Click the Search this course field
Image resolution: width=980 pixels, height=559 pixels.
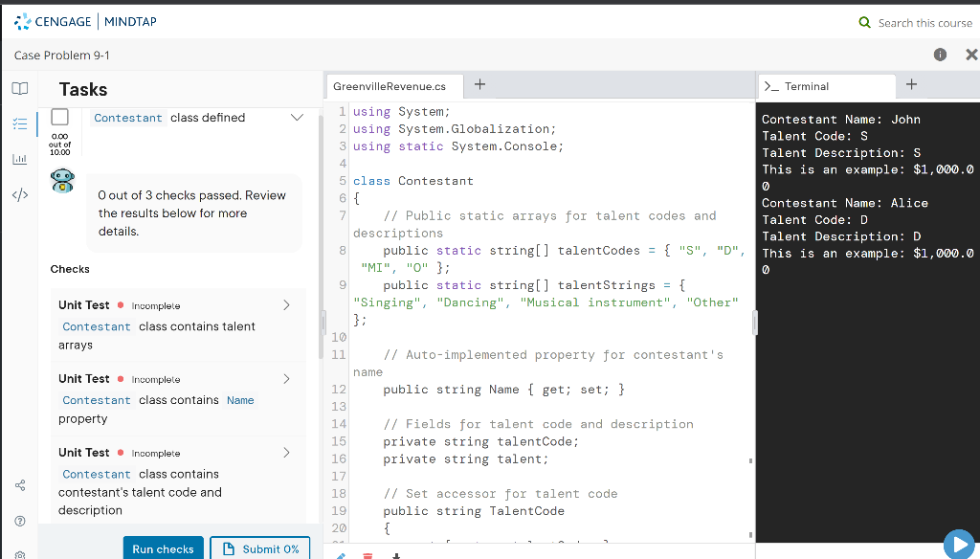tap(925, 23)
